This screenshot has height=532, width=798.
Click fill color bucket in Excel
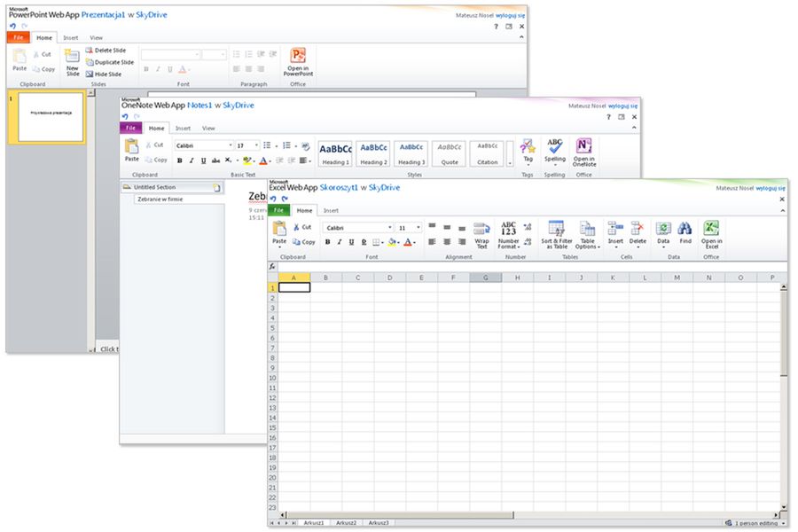[x=392, y=242]
